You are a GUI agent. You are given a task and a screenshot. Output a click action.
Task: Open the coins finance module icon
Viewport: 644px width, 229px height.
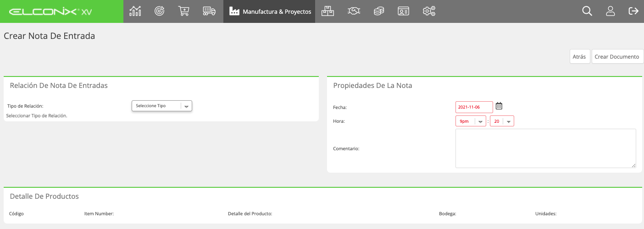(378, 11)
